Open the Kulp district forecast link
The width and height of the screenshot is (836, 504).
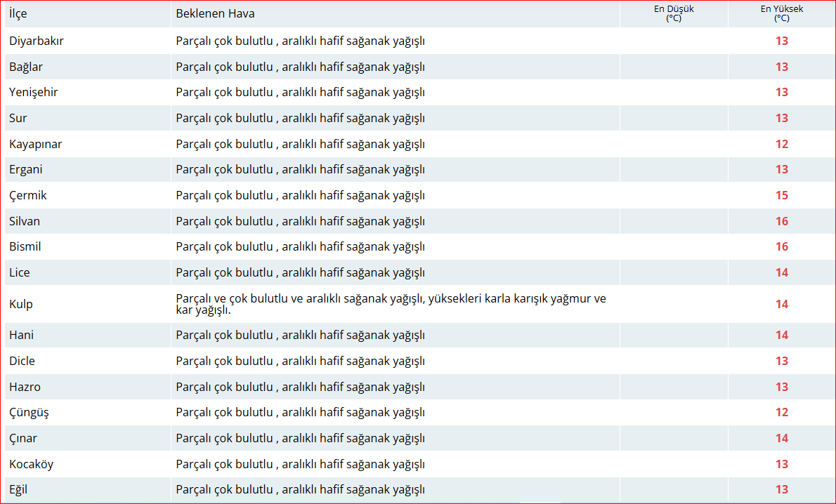pos(21,304)
